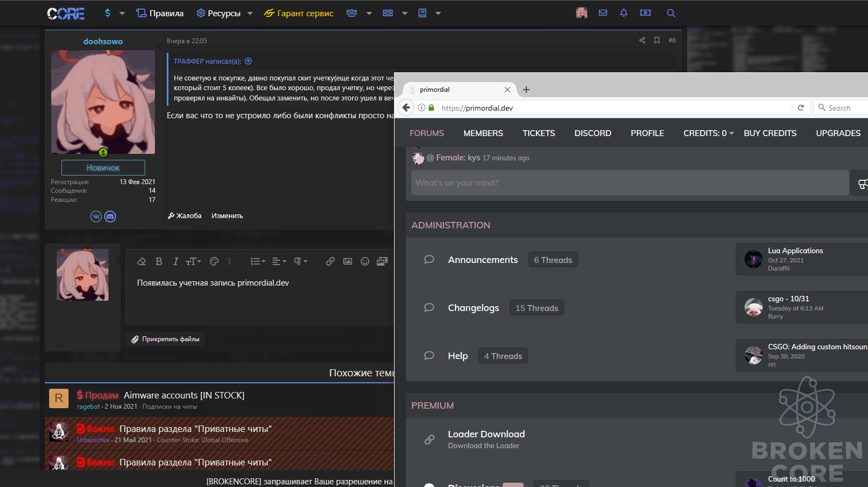Open the CREDITS: 0 dropdown
The width and height of the screenshot is (868, 487).
pyautogui.click(x=708, y=133)
